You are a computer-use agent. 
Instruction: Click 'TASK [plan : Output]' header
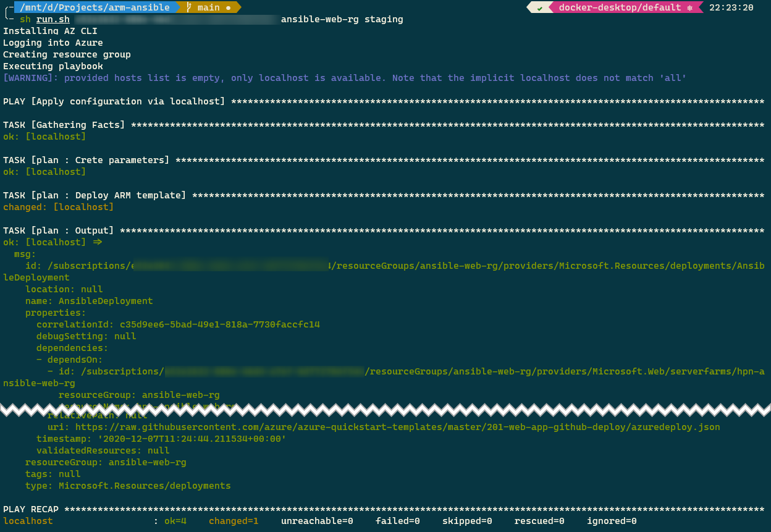[x=58, y=230]
